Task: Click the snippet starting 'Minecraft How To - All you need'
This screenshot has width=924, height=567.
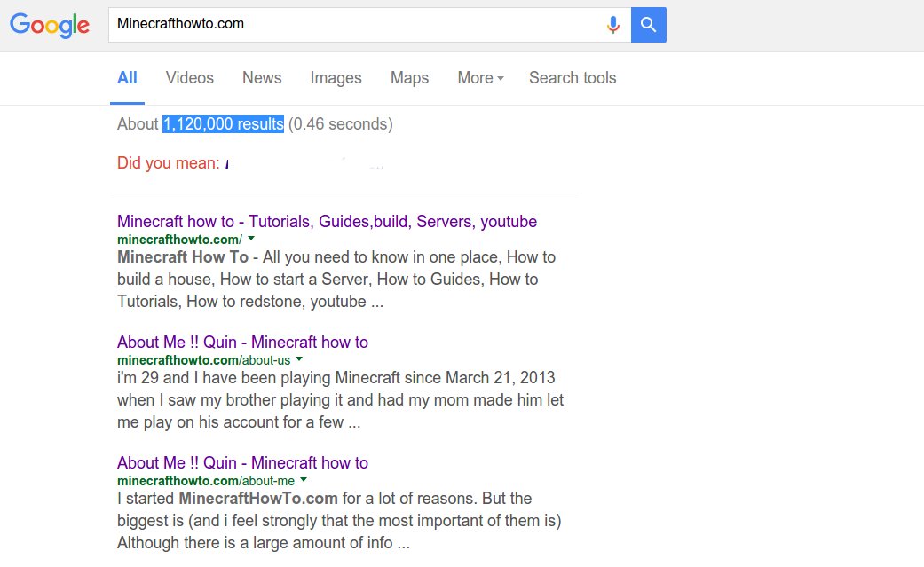Action: point(336,280)
